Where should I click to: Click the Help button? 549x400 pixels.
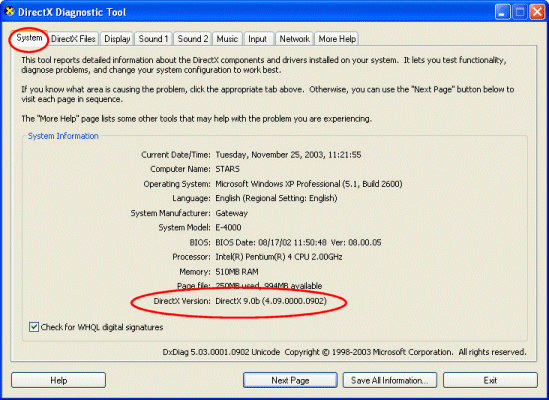click(58, 380)
